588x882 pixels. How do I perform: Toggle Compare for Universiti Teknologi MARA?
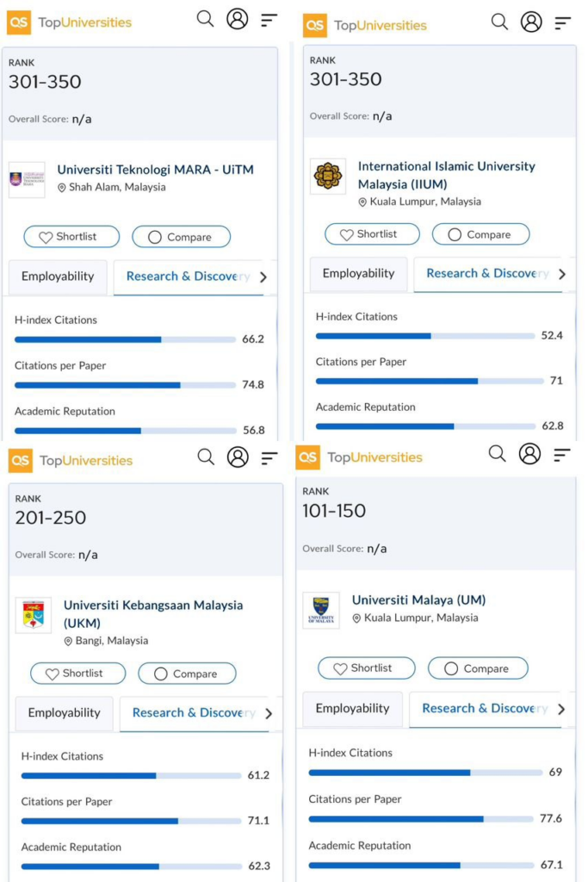click(181, 237)
